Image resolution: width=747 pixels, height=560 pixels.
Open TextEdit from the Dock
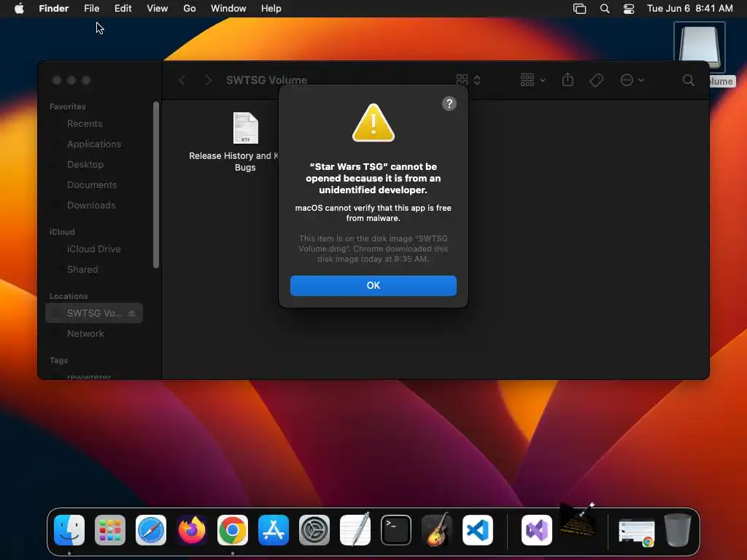355,530
